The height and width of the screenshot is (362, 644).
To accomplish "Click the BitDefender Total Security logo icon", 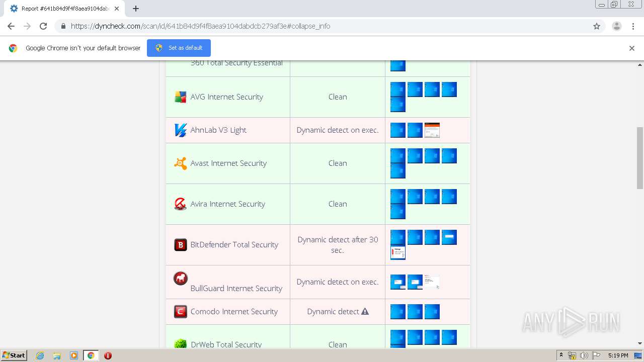I will click(x=180, y=245).
